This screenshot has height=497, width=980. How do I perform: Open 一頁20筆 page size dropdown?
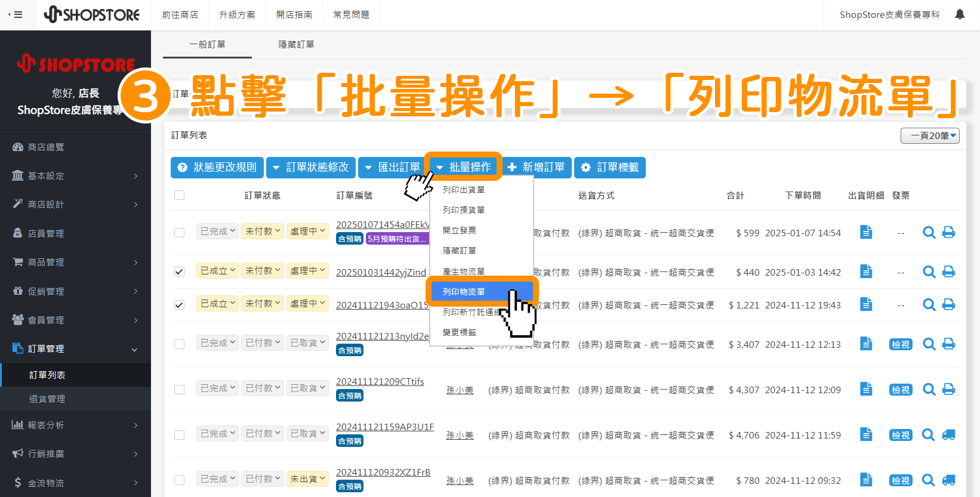pyautogui.click(x=930, y=135)
